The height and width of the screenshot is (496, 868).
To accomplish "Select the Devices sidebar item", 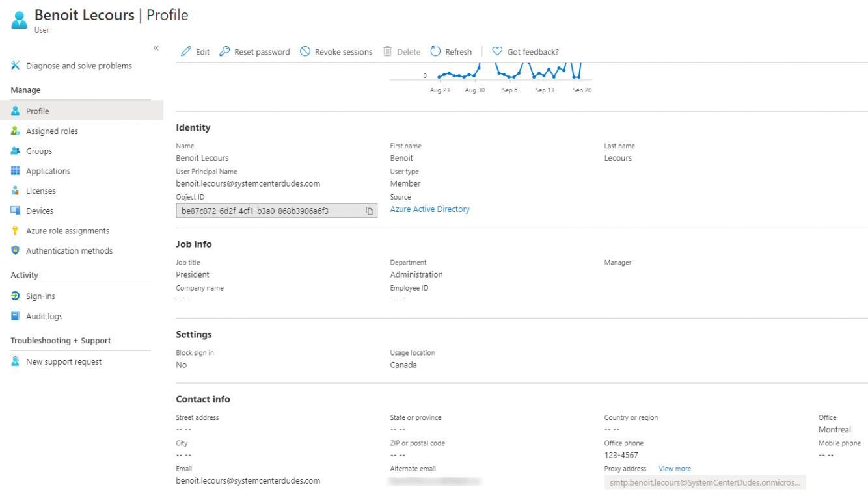I will coord(42,210).
